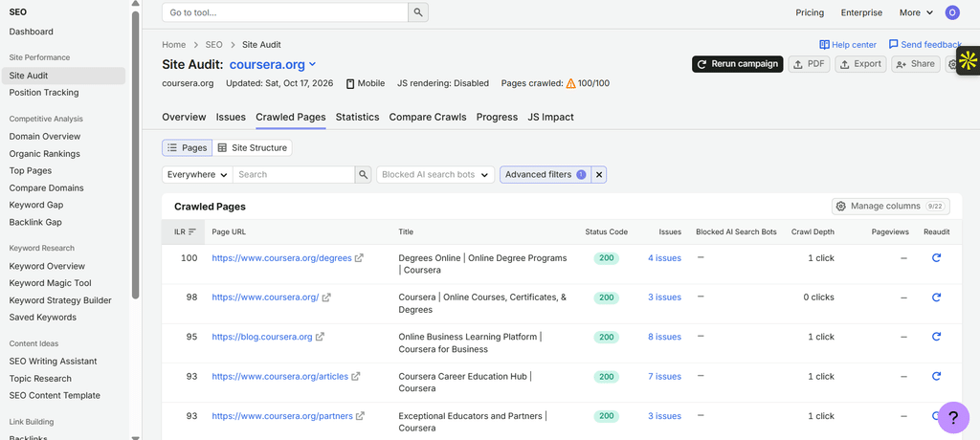The image size is (980, 440).
Task: Click the Share button
Action: point(916,64)
